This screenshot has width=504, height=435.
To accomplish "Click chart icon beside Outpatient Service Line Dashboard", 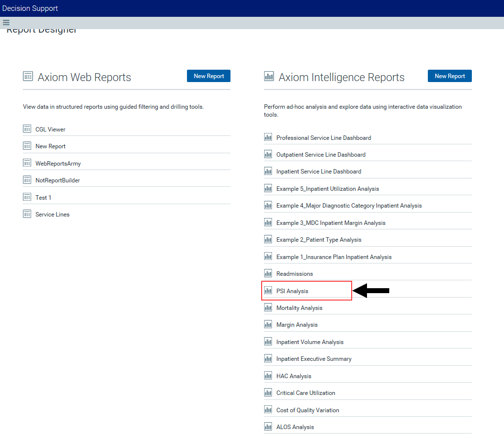I will point(268,154).
